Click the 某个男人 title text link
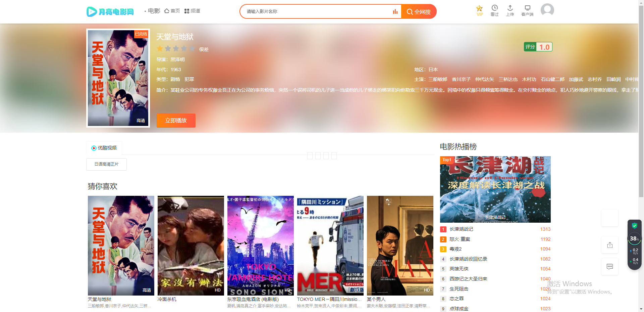644x312 pixels. point(376,299)
